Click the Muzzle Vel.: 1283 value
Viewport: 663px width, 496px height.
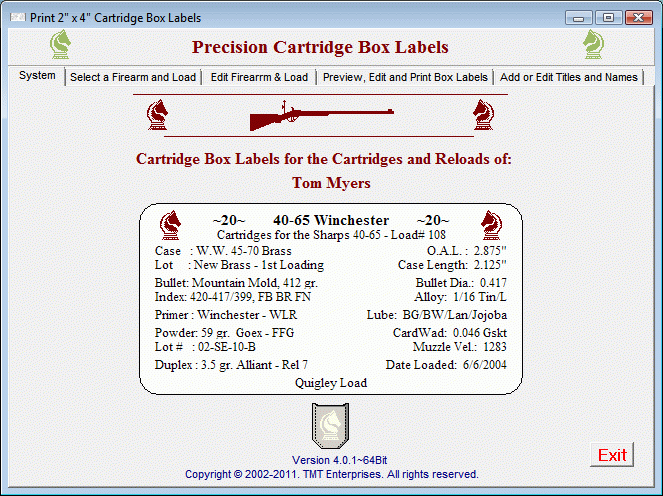460,347
